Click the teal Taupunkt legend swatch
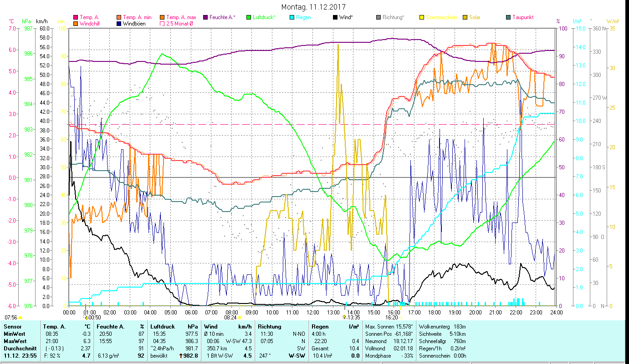The width and height of the screenshot is (629, 364). [508, 17]
